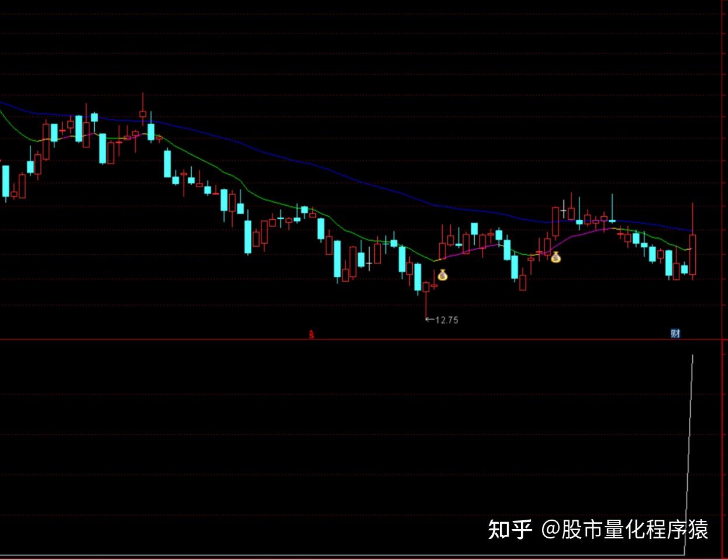Click the arrow pointing to 12.75
The height and width of the screenshot is (560, 728).
(x=430, y=320)
